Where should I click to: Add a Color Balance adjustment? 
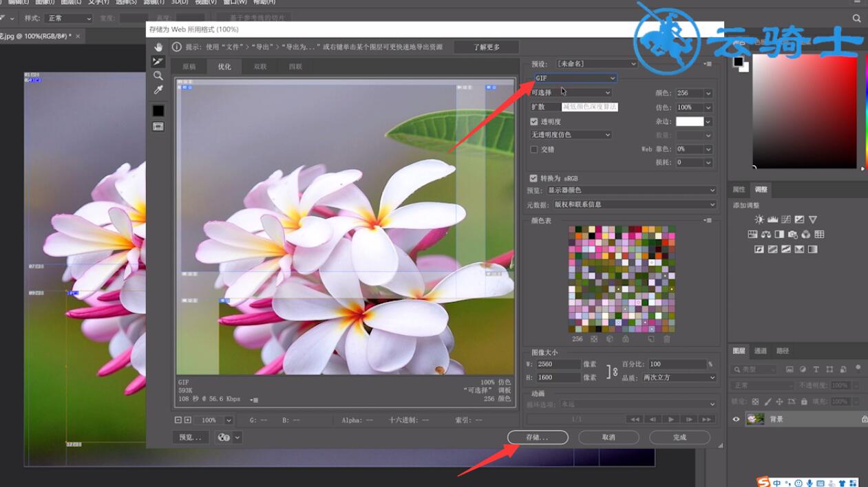tap(765, 235)
